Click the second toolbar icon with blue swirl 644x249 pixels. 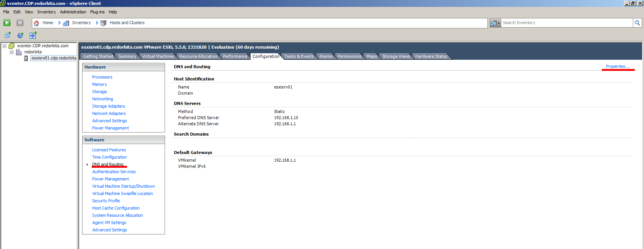pyautogui.click(x=20, y=35)
